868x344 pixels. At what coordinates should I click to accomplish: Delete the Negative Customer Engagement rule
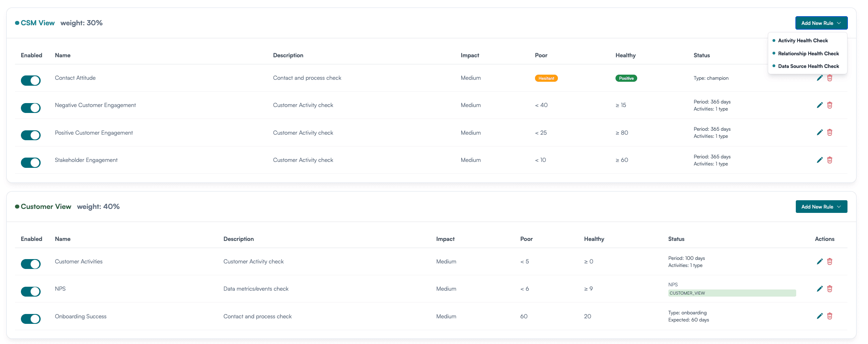830,105
